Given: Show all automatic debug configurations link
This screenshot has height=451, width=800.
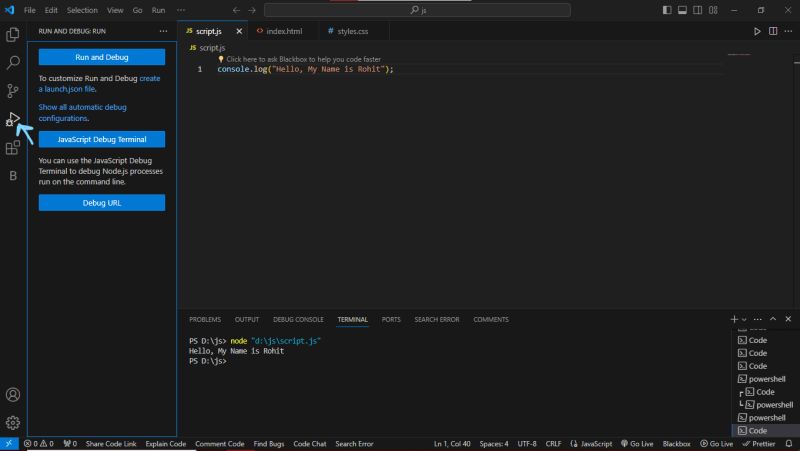Looking at the screenshot, I should pos(82,113).
